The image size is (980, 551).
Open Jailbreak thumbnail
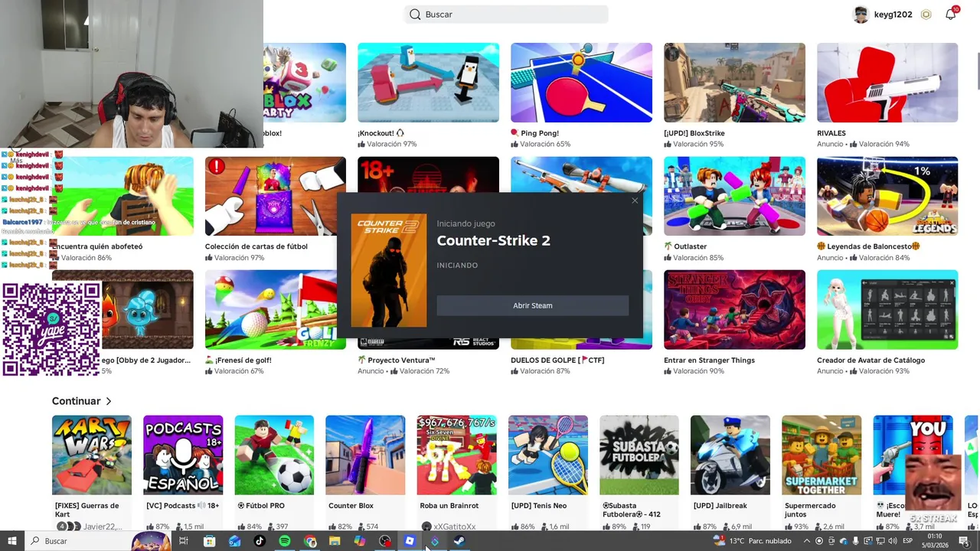pyautogui.click(x=730, y=455)
